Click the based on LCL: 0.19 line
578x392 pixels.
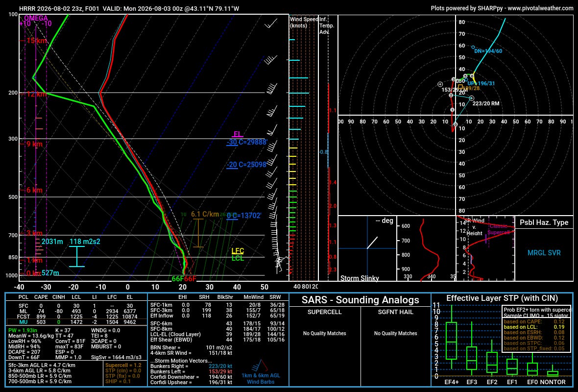coord(534,327)
